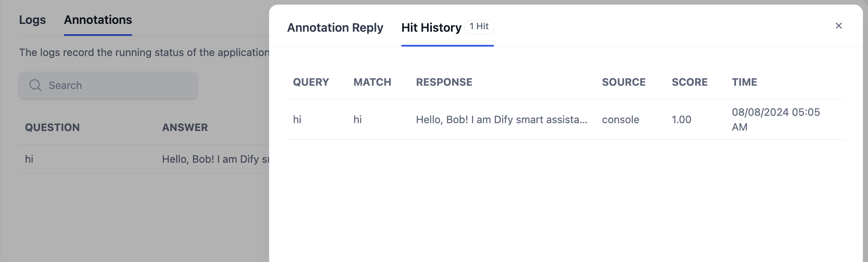
Task: Click the SOURCE column header
Action: [x=623, y=82]
